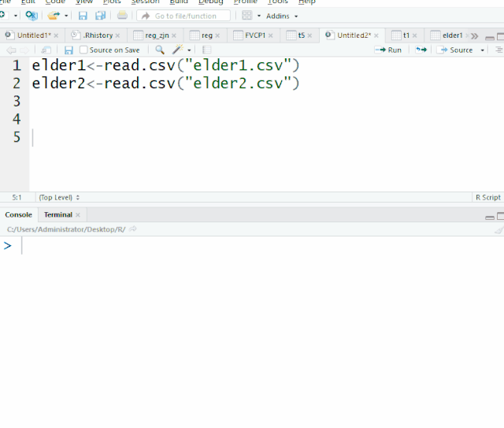Screen dimensions: 504x428
Task: Click the save current document icon
Action: tap(83, 16)
